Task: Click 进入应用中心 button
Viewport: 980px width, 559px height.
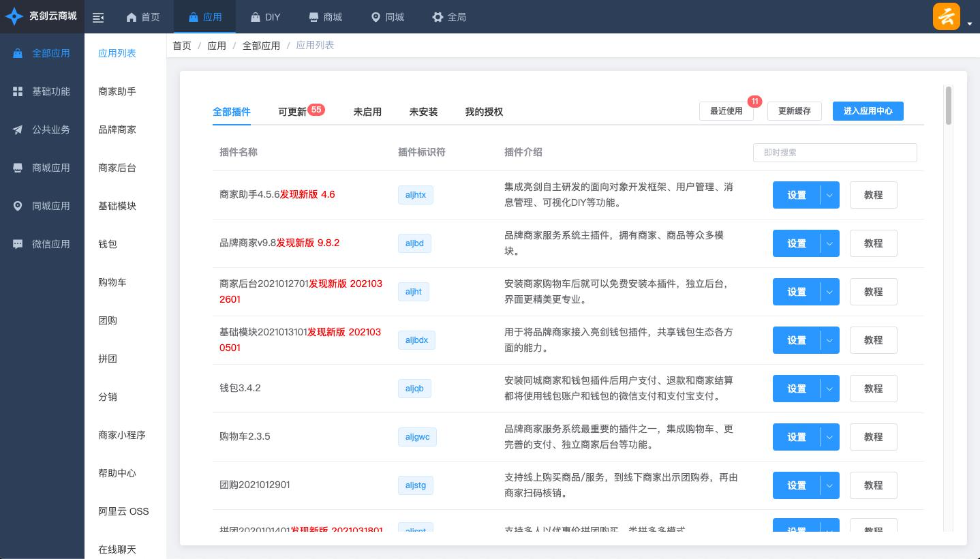Action: tap(868, 111)
